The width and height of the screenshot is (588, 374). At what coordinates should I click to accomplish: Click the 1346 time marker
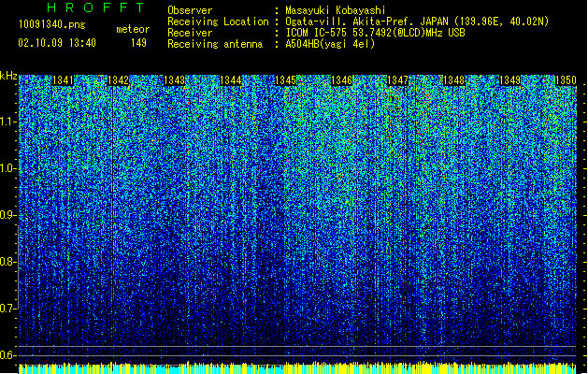point(341,80)
